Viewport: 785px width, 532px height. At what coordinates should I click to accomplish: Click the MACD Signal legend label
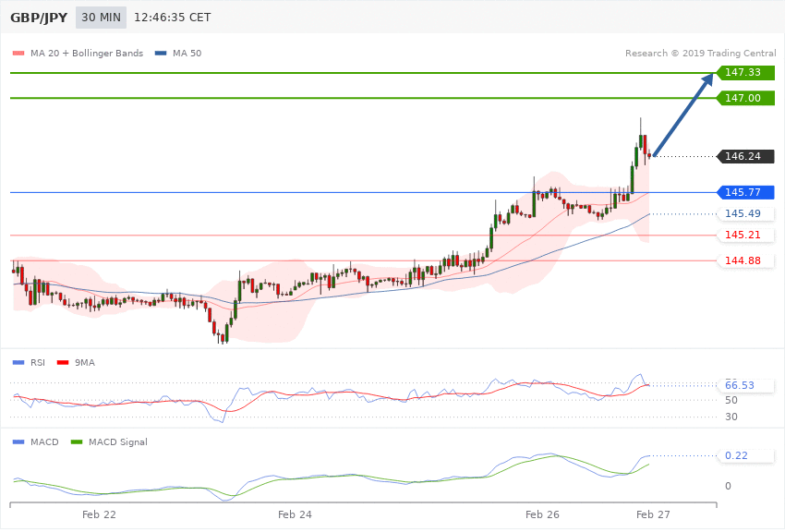tap(118, 441)
